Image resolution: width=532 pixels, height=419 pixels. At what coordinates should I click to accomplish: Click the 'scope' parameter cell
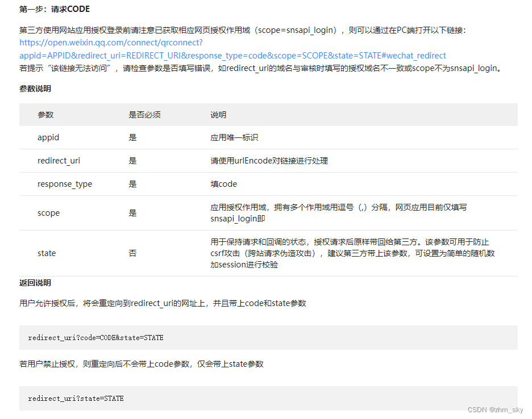(x=48, y=213)
